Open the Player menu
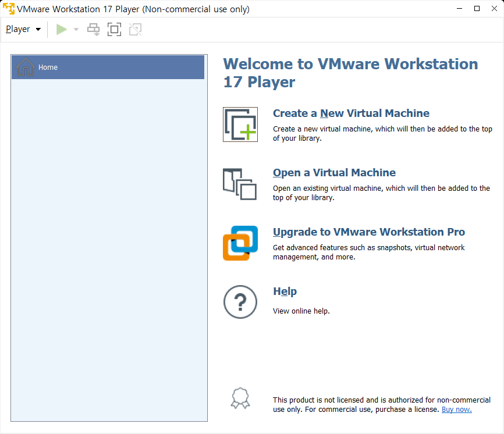The width and height of the screenshot is (504, 434). [23, 29]
